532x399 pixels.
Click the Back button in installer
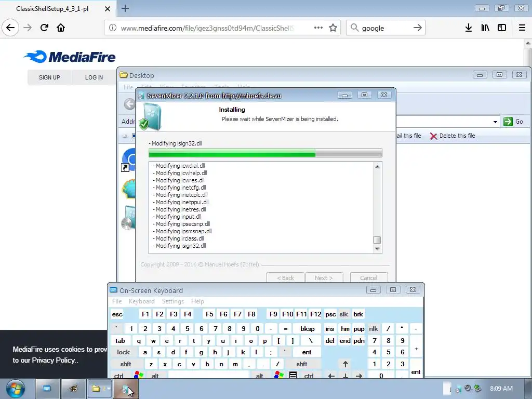(285, 278)
